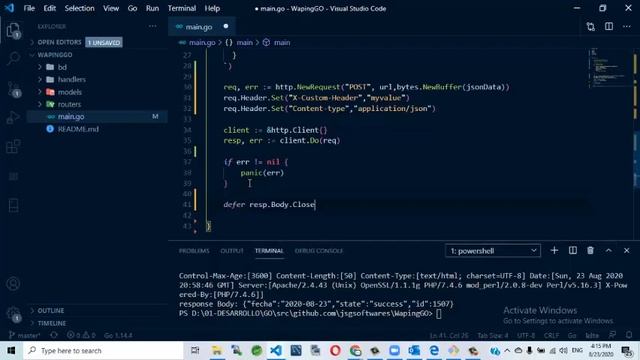Image resolution: width=640 pixels, height=360 pixels.
Task: Open the Run menu
Action: (152, 8)
